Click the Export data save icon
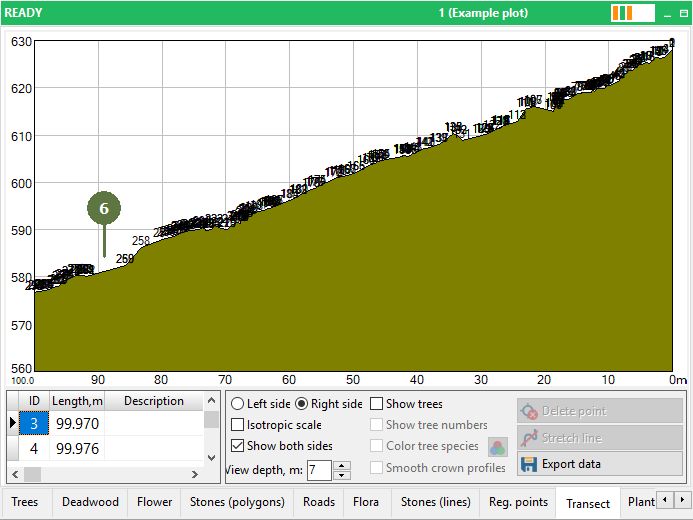 (529, 464)
